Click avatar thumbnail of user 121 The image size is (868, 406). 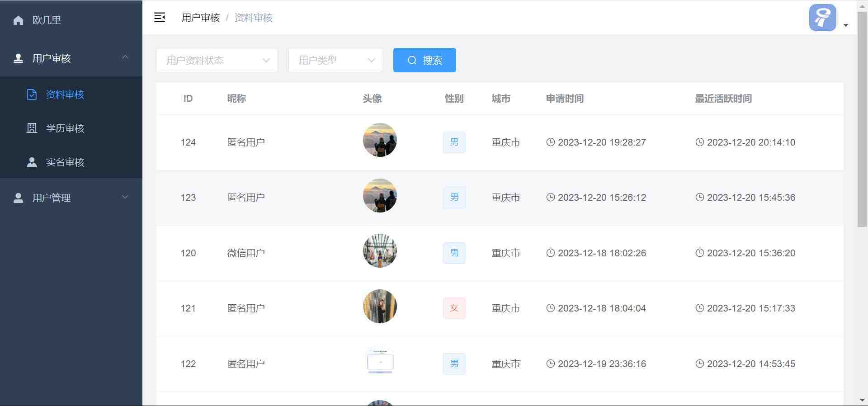[380, 306]
